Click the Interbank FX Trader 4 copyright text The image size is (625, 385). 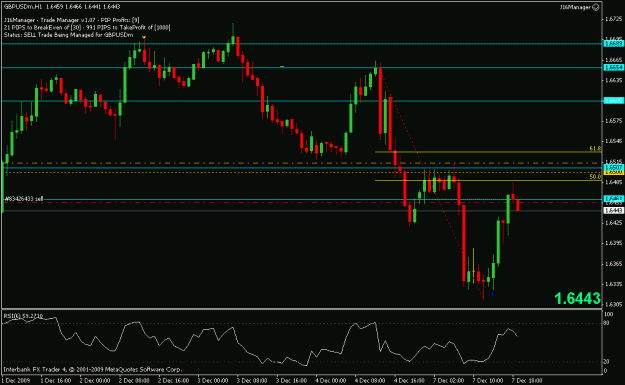coord(92,369)
